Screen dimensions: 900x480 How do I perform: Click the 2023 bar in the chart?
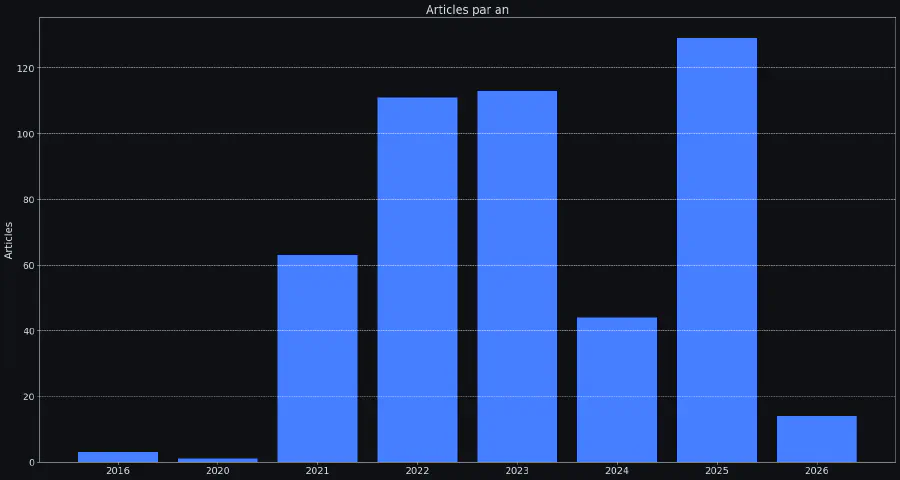pos(517,276)
